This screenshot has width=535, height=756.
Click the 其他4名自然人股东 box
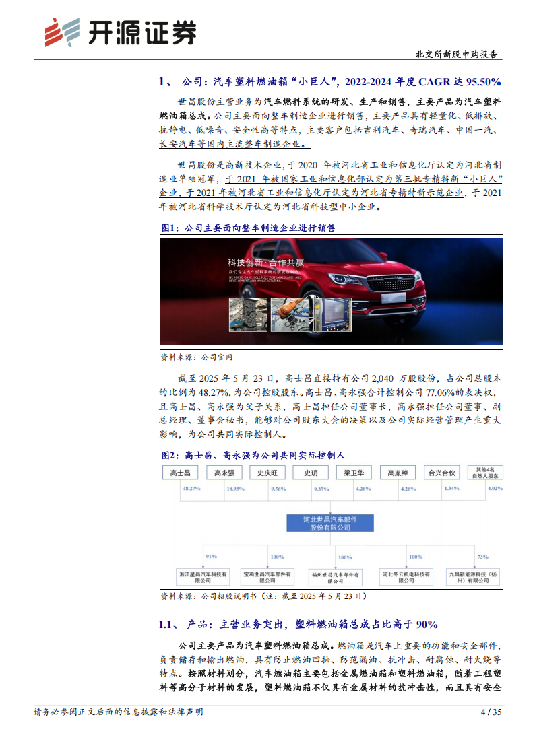485,473
